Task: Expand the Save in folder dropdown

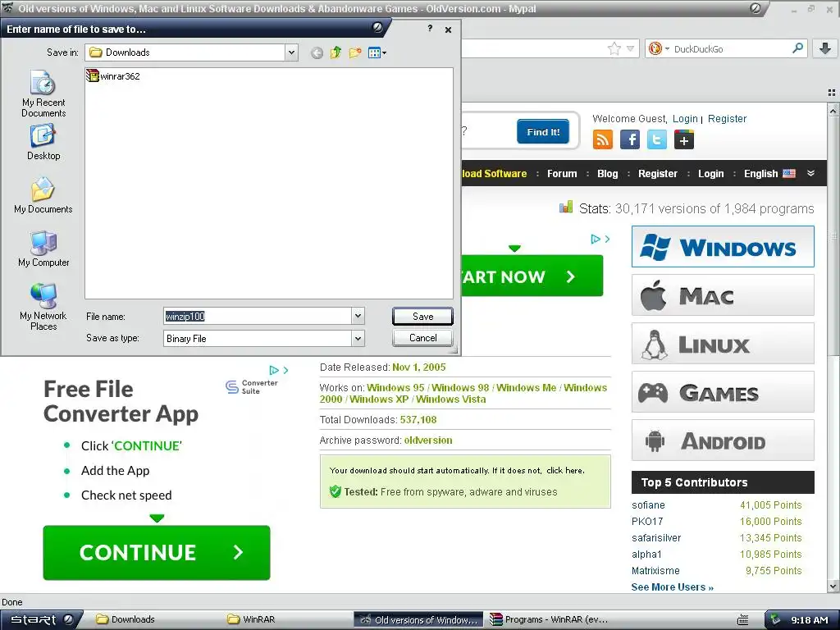Action: point(291,52)
